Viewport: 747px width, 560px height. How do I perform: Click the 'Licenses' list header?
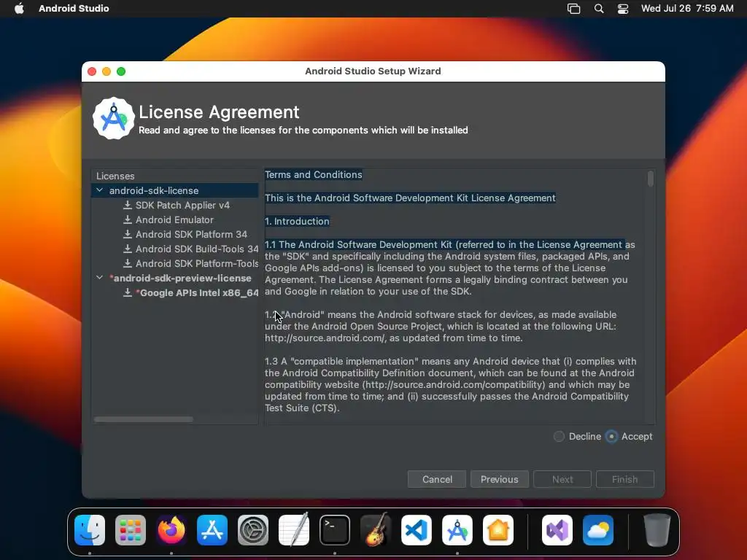(115, 176)
